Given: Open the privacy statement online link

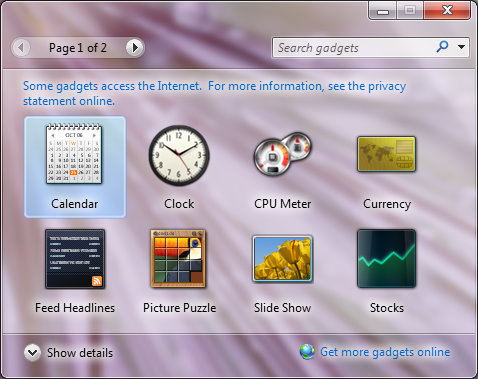Looking at the screenshot, I should pyautogui.click(x=214, y=93).
